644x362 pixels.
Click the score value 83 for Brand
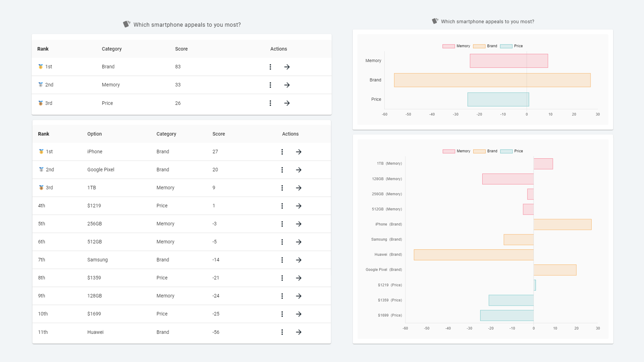coord(178,67)
